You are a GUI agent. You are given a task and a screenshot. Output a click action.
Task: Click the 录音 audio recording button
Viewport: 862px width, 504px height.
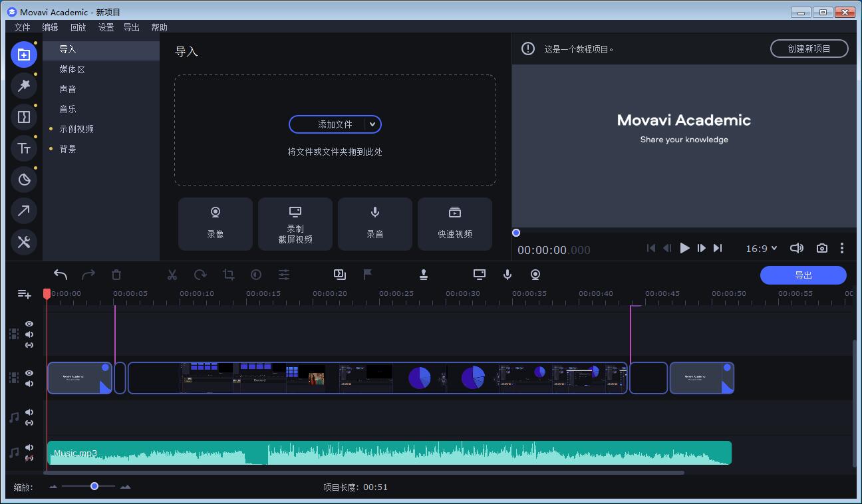point(375,224)
